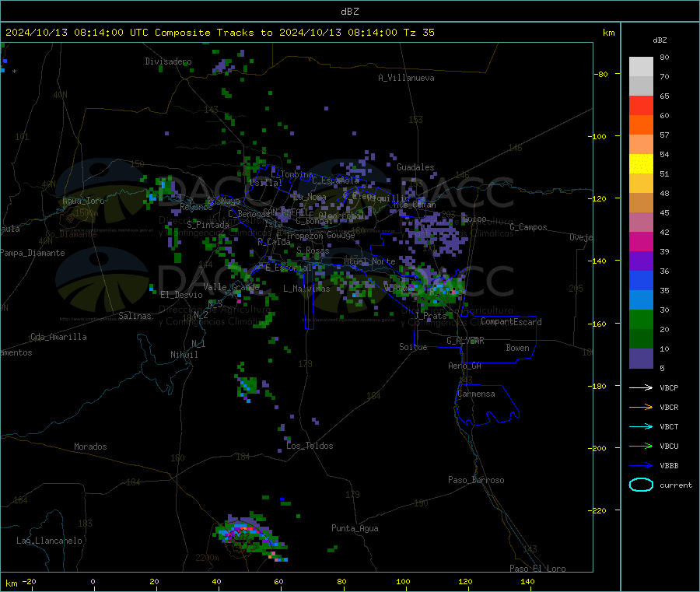Screen dimensions: 700x592
Task: Click the white VBCP arrow legend icon
Action: pyautogui.click(x=641, y=387)
